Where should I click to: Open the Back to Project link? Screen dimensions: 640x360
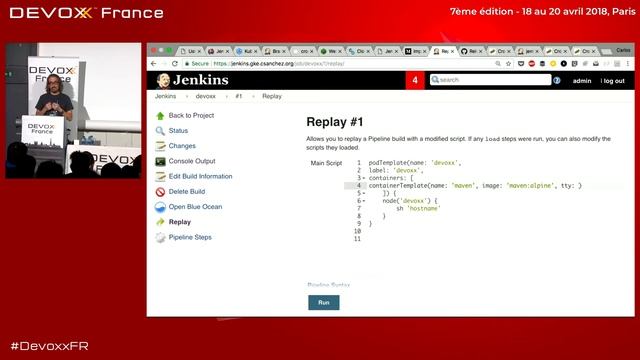(x=191, y=116)
